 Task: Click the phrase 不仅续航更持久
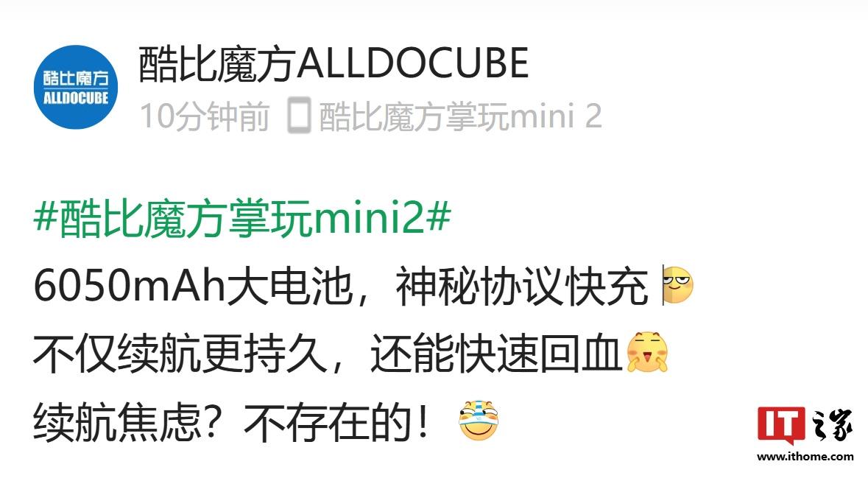click(x=180, y=354)
